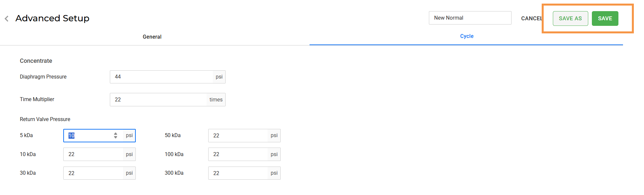The height and width of the screenshot is (195, 644).
Task: Click the 50 kDa pressure field
Action: pyautogui.click(x=238, y=135)
